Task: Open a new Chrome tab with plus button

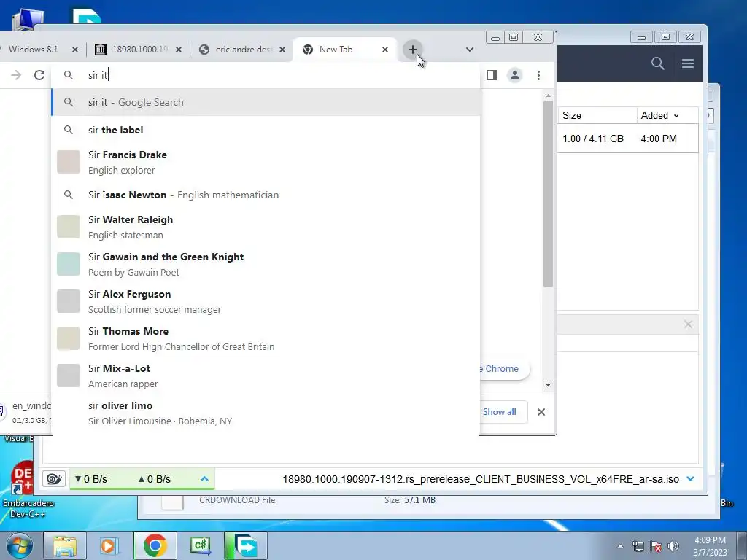Action: [413, 50]
